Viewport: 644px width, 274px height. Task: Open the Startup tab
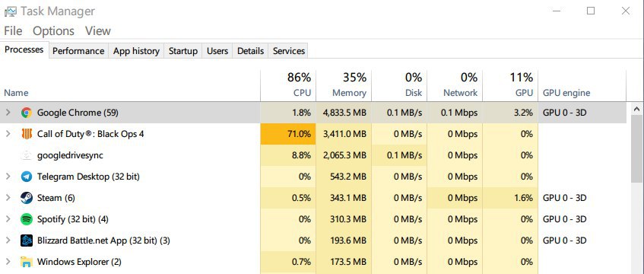tap(183, 51)
